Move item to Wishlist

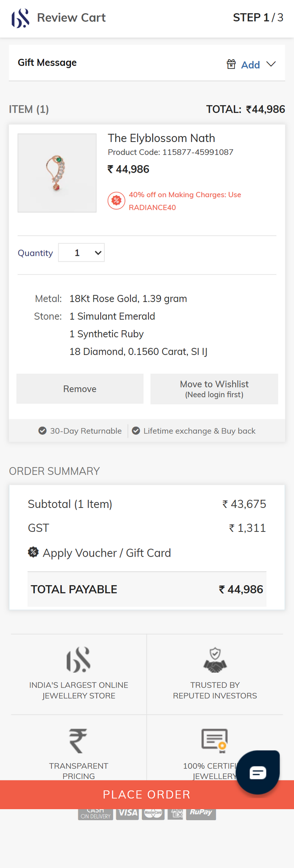(x=214, y=389)
